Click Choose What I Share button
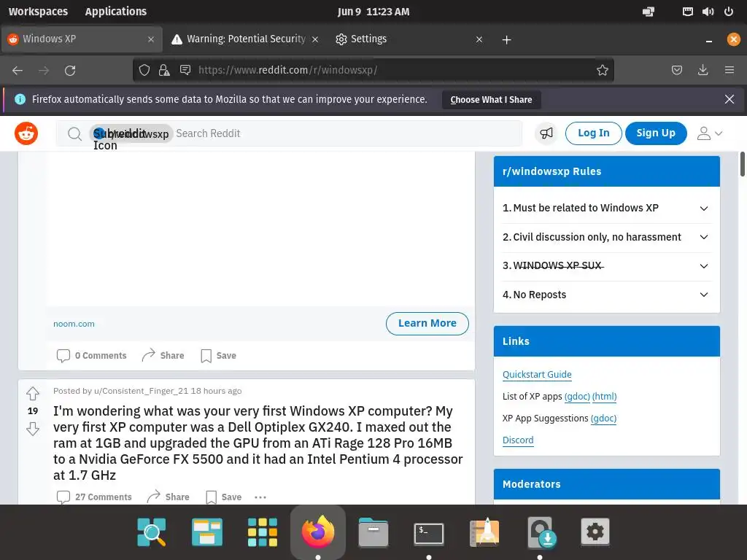The height and width of the screenshot is (560, 747). (x=491, y=99)
